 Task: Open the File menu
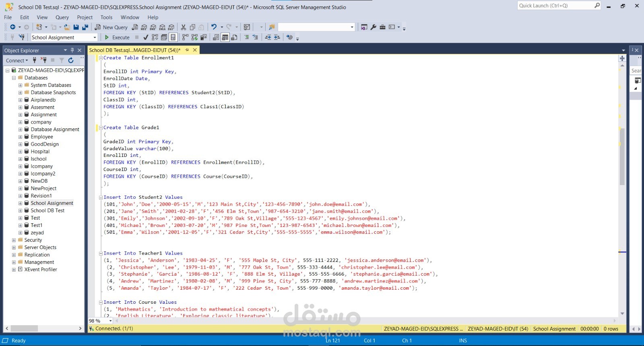[8, 17]
